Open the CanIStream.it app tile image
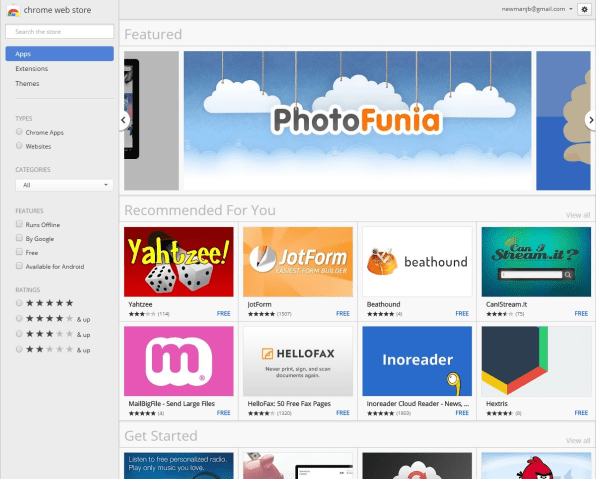 536,262
